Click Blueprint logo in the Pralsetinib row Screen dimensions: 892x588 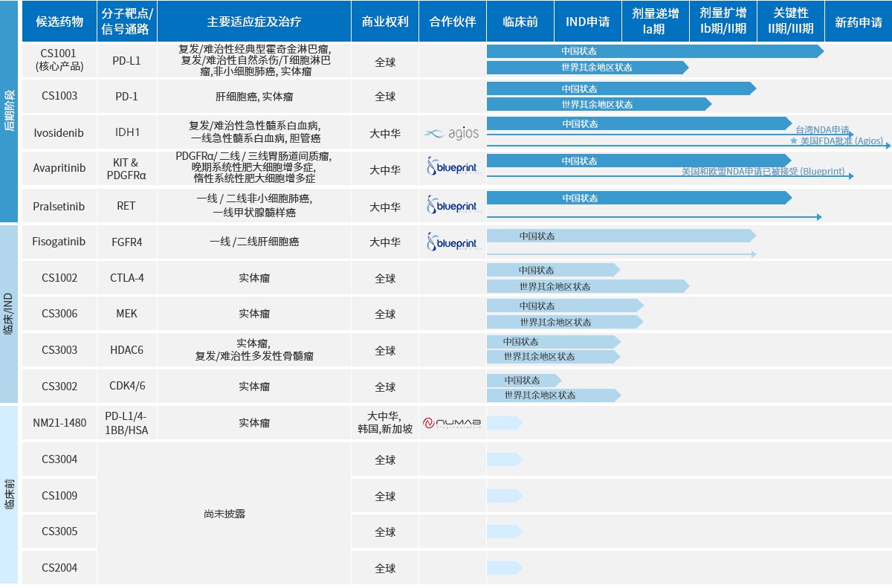(452, 205)
